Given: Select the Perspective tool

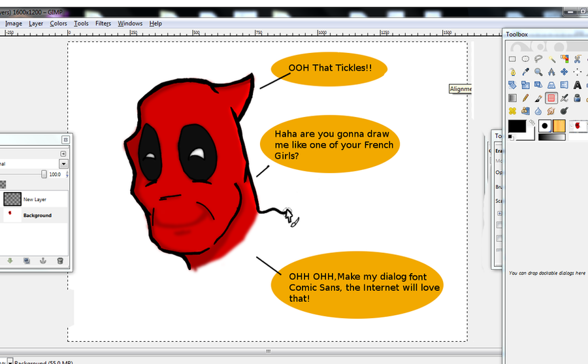Looking at the screenshot, I should [551, 85].
